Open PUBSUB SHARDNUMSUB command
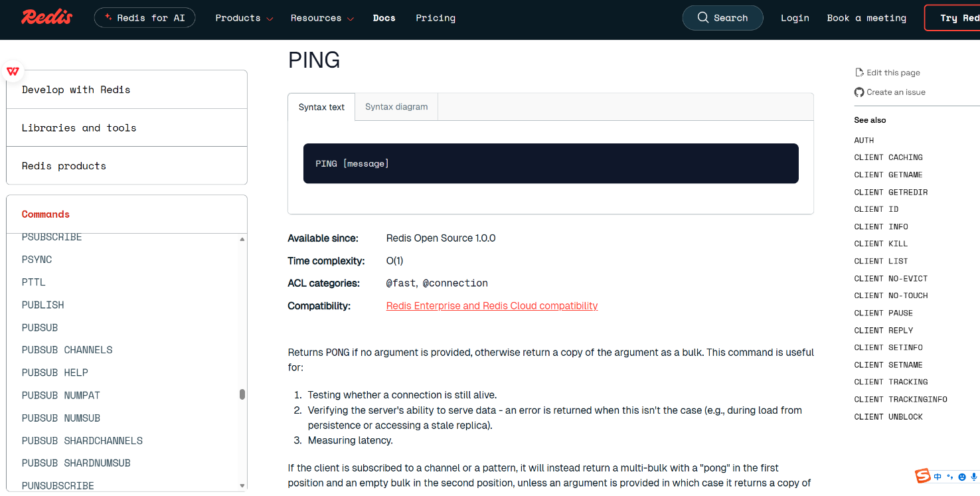This screenshot has width=980, height=496. pos(76,463)
